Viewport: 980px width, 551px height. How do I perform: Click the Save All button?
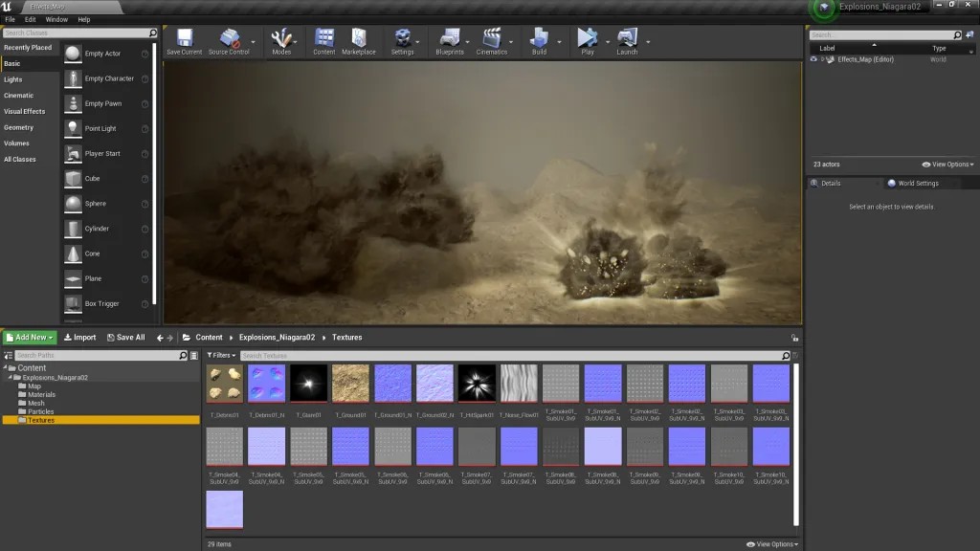coord(125,338)
